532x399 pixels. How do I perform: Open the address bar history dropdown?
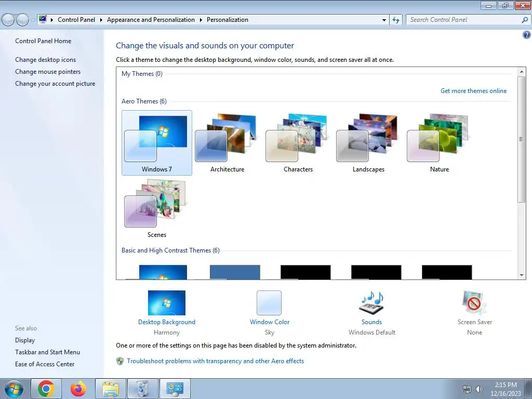384,20
